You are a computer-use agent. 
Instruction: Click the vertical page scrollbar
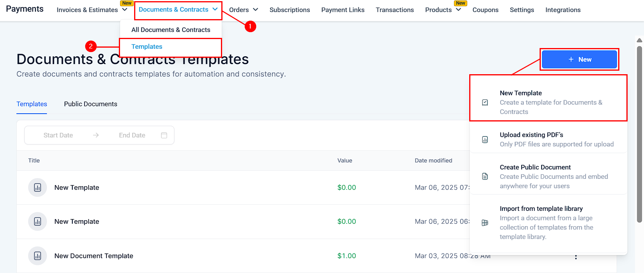point(639,133)
